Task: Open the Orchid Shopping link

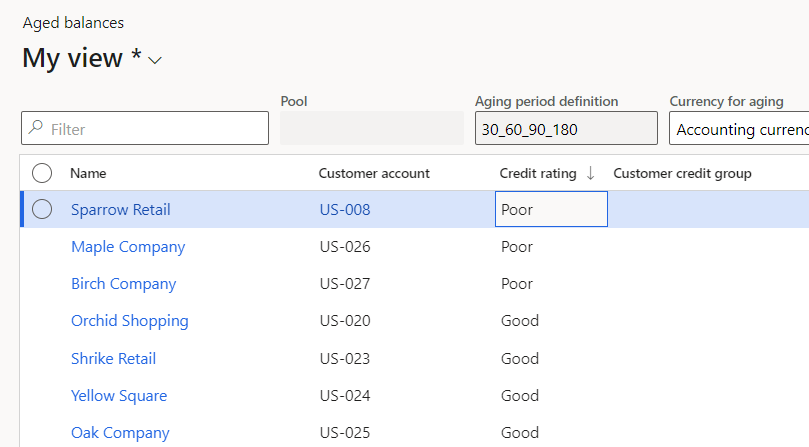Action: coord(130,321)
